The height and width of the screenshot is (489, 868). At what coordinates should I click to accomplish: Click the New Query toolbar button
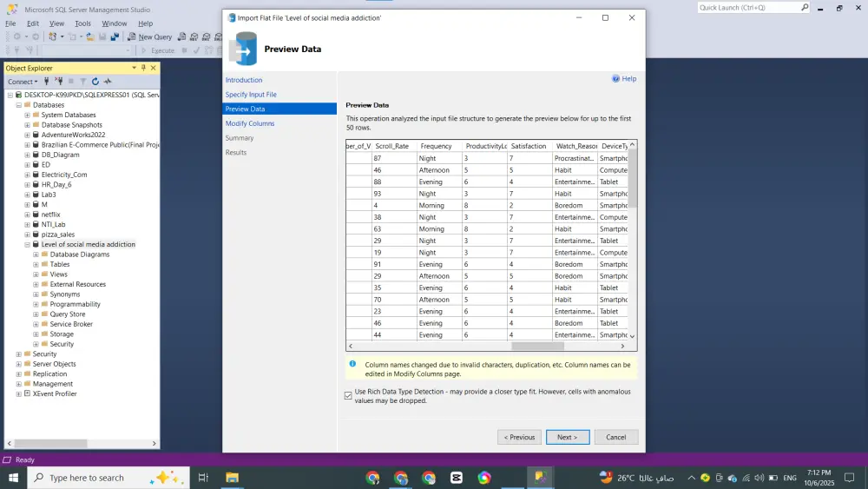pyautogui.click(x=149, y=36)
